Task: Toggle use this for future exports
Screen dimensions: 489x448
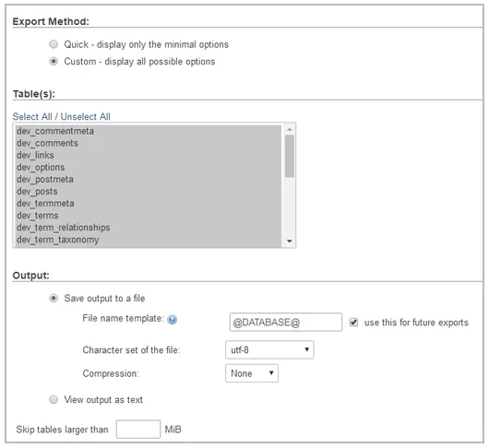Action: point(353,322)
